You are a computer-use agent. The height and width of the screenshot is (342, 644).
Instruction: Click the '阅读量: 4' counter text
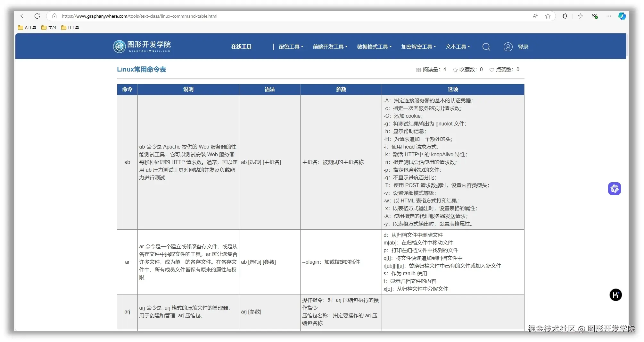click(434, 70)
